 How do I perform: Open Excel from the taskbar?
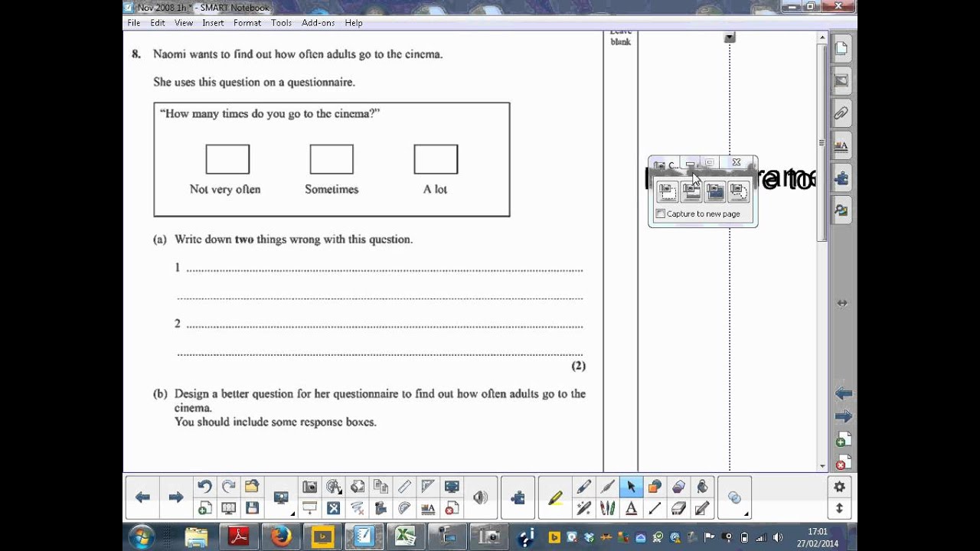406,537
